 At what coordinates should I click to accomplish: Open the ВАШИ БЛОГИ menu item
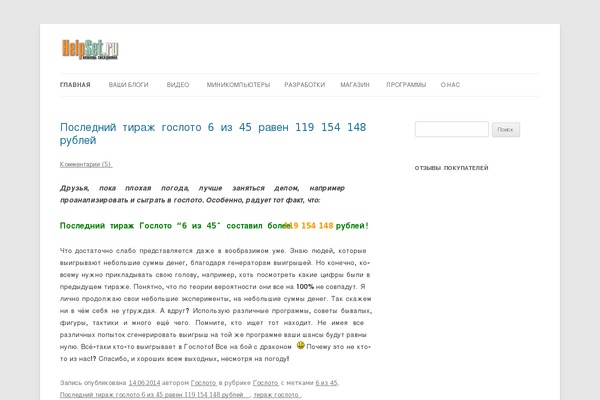point(129,85)
